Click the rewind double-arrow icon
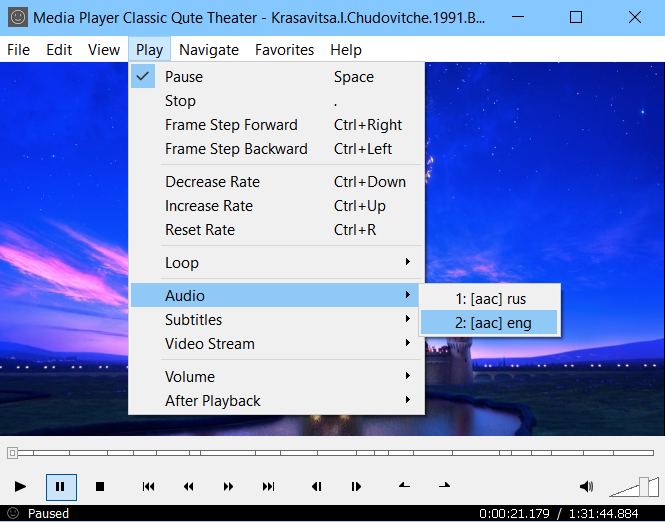This screenshot has width=665, height=522. point(188,487)
